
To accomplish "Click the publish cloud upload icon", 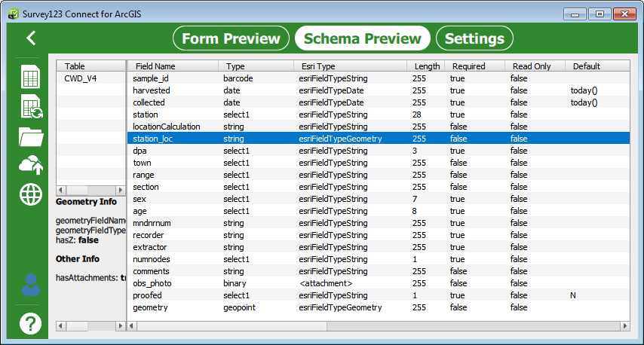I will pos(31,164).
